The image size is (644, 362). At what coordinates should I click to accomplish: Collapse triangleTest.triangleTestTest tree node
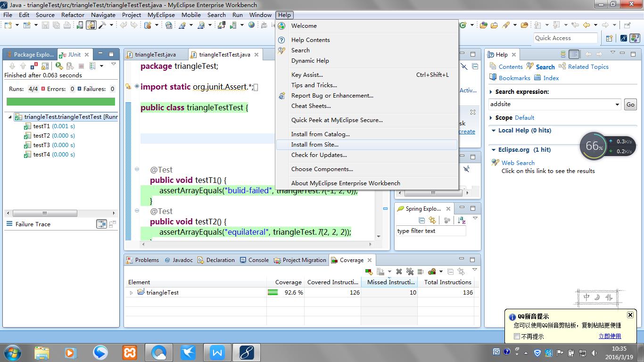point(10,117)
